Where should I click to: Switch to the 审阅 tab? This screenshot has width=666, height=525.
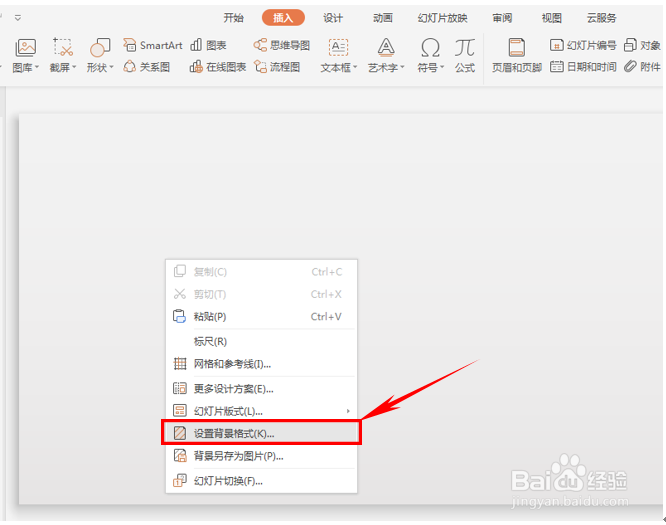502,18
